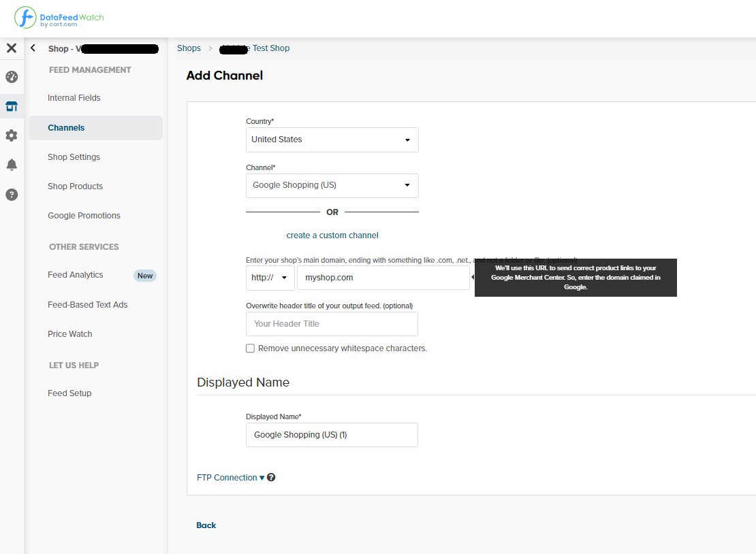Collapse the shop panel with the back chevron
Screen dimensions: 756x554
32,48
